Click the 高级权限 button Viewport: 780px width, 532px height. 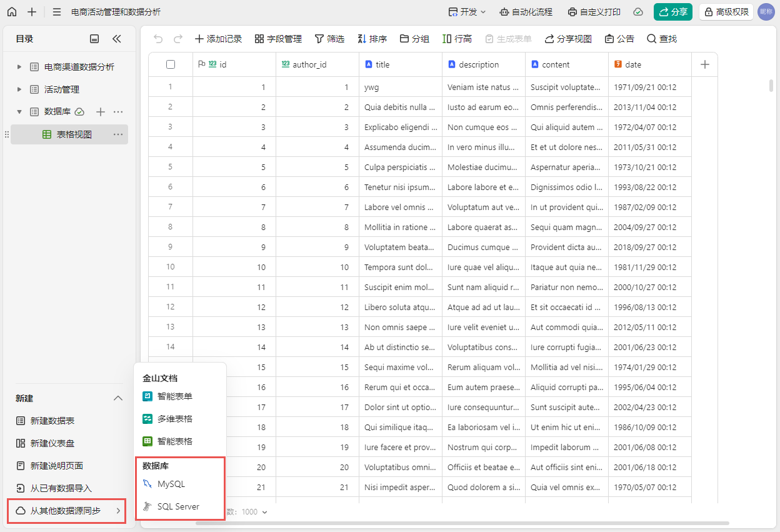(726, 12)
